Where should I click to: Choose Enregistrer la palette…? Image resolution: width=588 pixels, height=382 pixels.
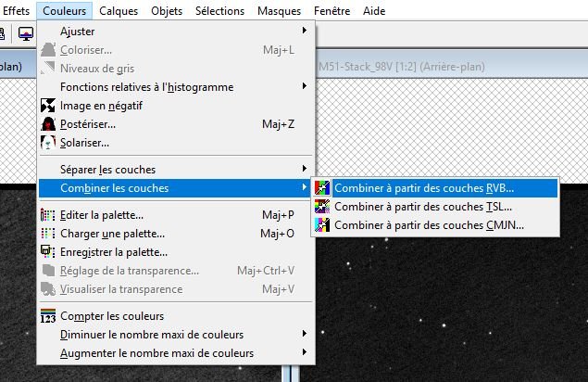(x=176, y=252)
